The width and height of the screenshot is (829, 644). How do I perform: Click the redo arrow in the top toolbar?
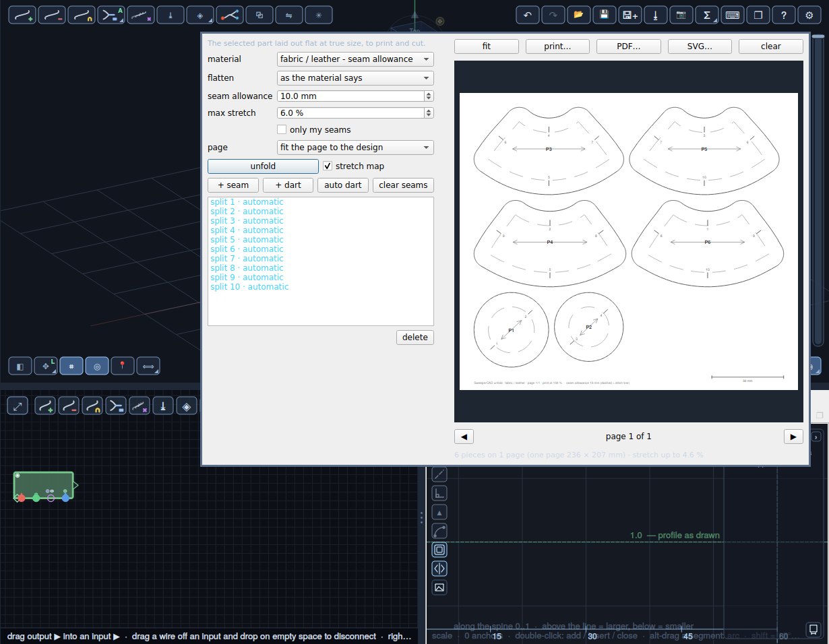pyautogui.click(x=553, y=15)
